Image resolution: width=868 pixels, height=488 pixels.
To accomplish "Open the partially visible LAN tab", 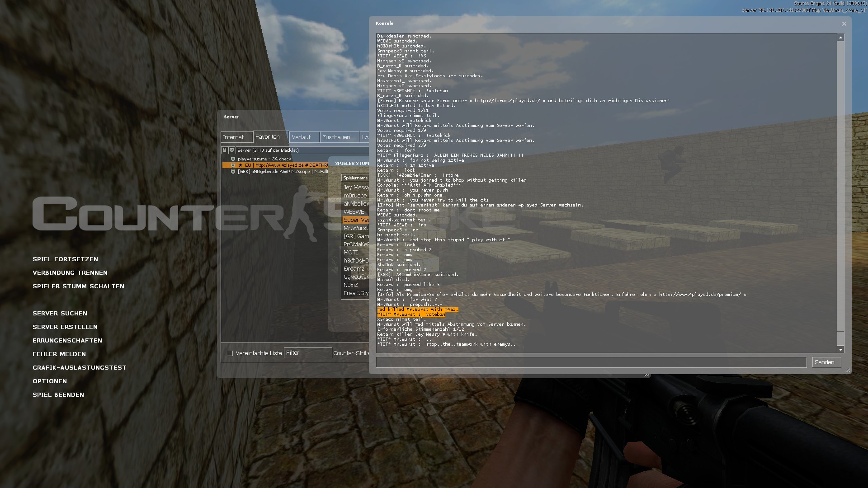I will tap(364, 137).
